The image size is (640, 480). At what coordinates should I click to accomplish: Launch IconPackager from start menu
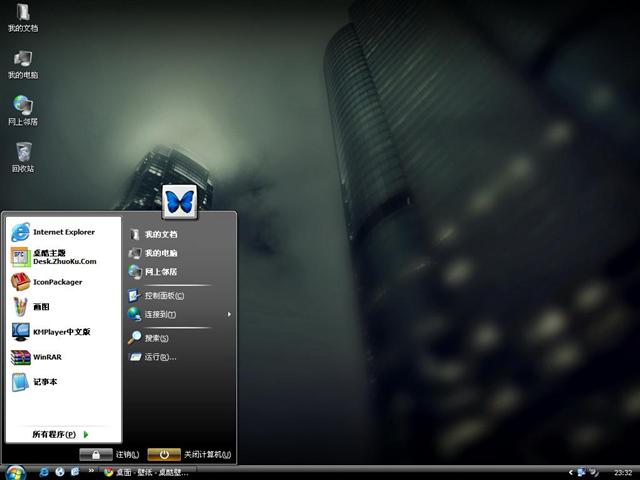coord(64,282)
